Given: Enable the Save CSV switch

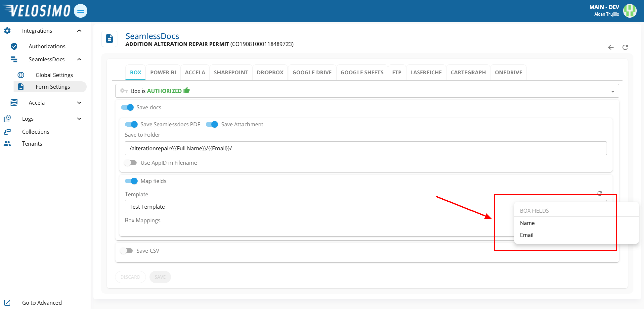Looking at the screenshot, I should click(127, 251).
